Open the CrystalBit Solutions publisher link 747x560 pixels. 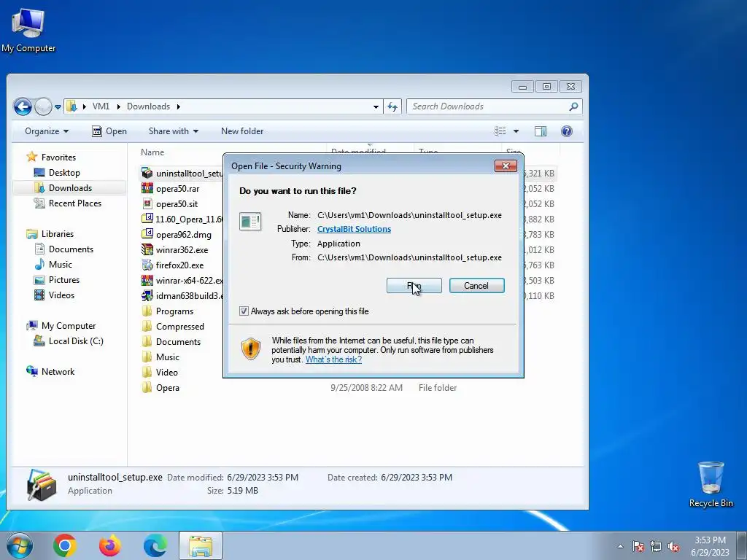pos(354,229)
